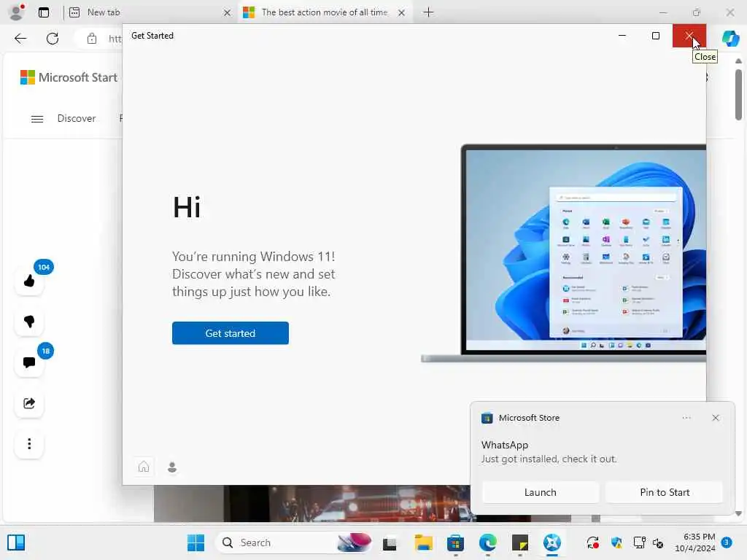Dismiss the Microsoft Store notification

tap(715, 418)
